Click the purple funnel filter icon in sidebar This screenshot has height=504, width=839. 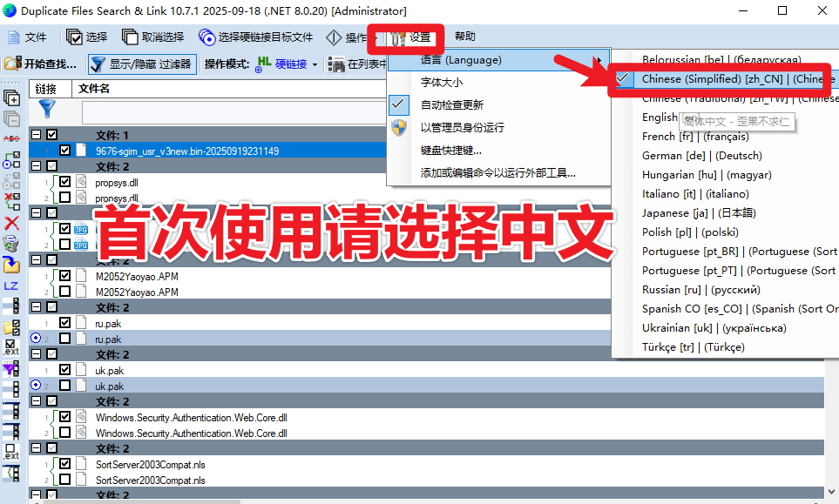pos(10,369)
